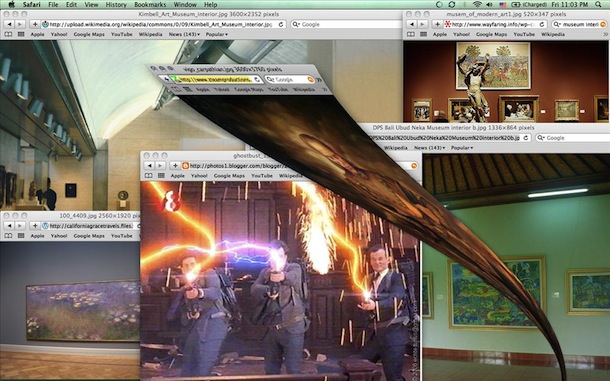
Task: Click the Fri 11:03 PM clock
Action: pos(570,5)
